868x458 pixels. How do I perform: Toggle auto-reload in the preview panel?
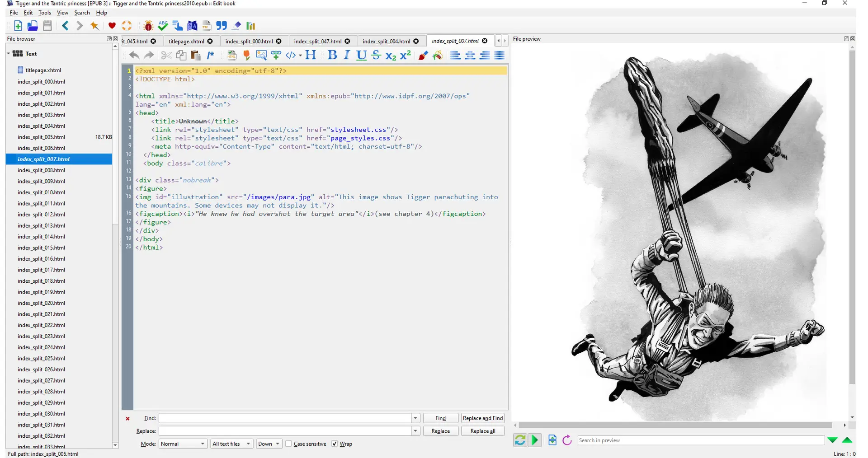pyautogui.click(x=520, y=440)
